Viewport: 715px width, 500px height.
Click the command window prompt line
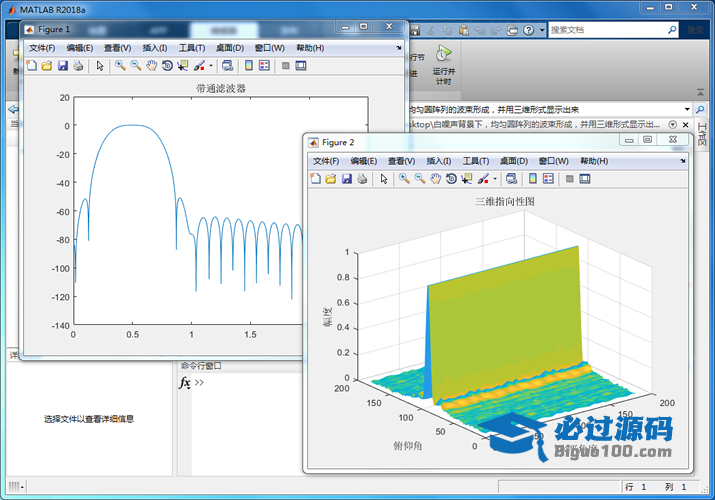tap(246, 382)
